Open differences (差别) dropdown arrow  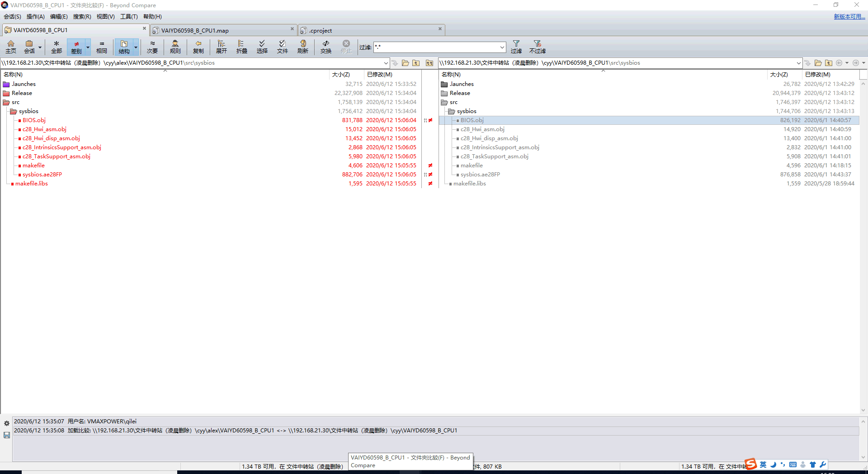(x=88, y=47)
